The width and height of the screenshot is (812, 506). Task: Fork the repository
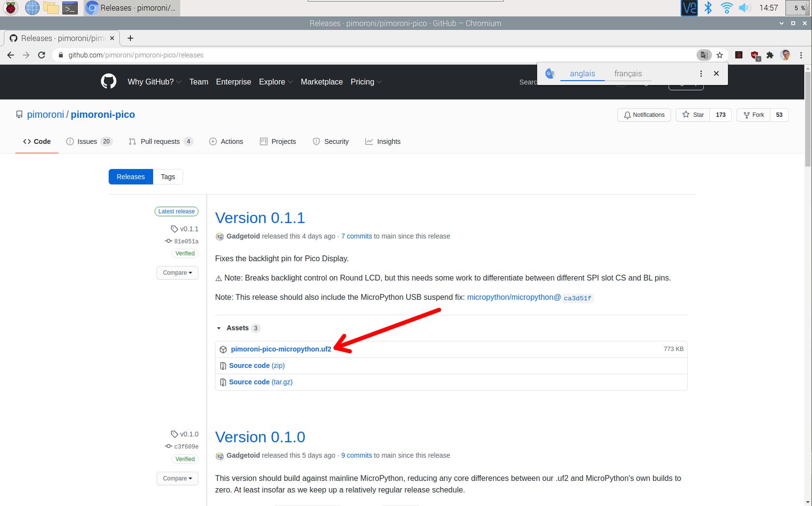754,115
